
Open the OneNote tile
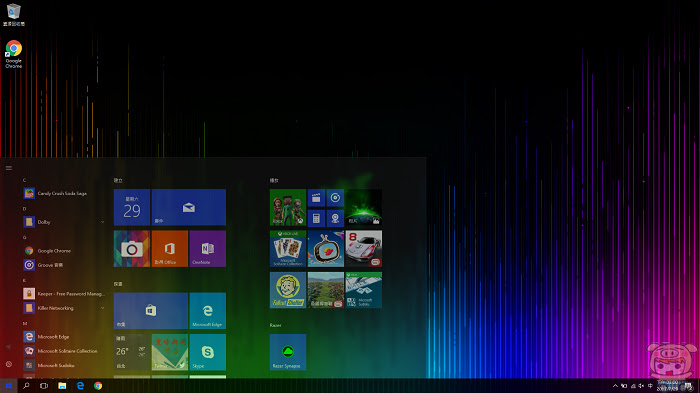tap(208, 249)
